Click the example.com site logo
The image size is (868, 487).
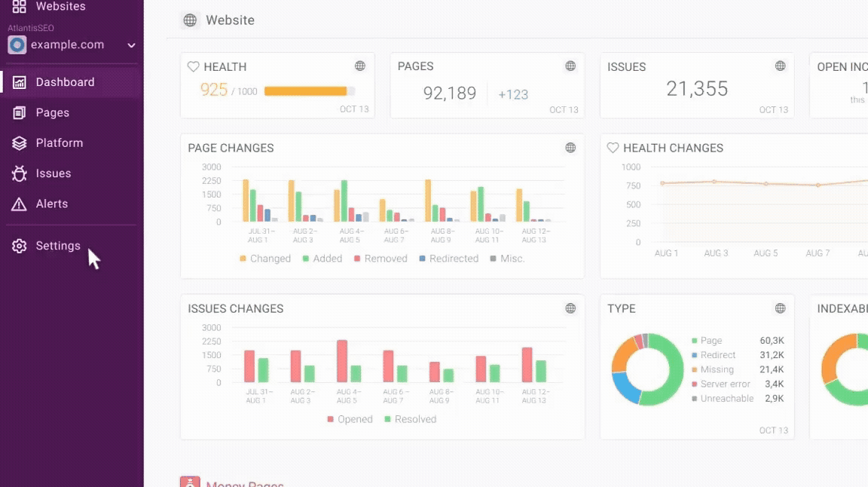17,45
